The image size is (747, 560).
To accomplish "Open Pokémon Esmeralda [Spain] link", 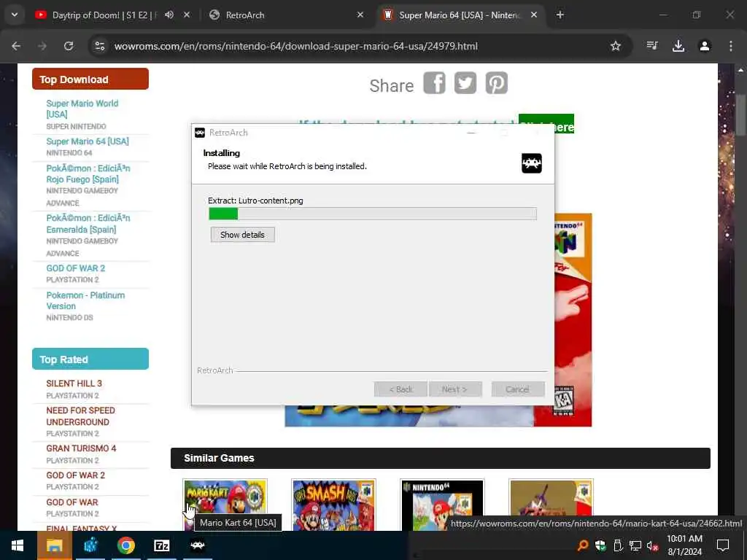I will point(88,224).
